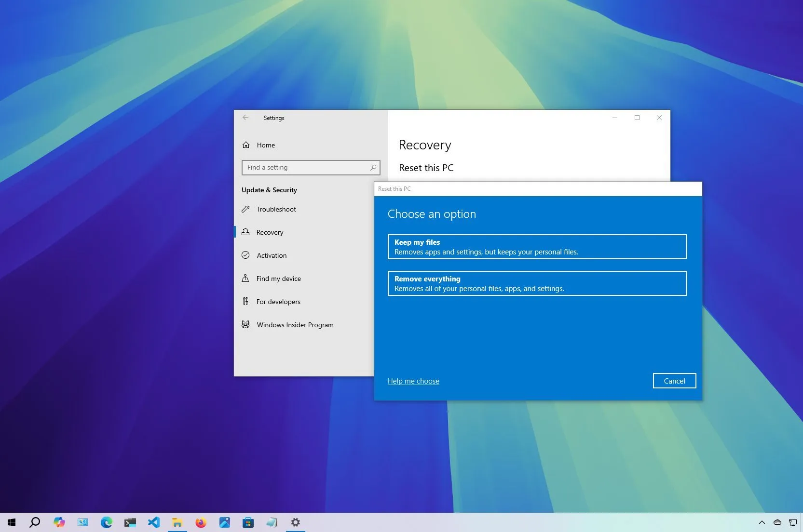Choose the Keep my files option
Image resolution: width=803 pixels, height=532 pixels.
[x=537, y=246]
